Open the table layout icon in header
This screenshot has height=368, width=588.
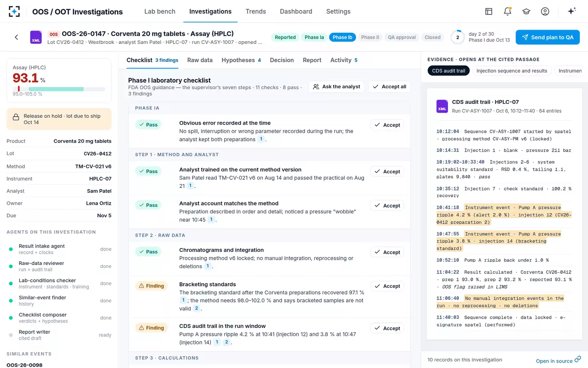(x=489, y=11)
